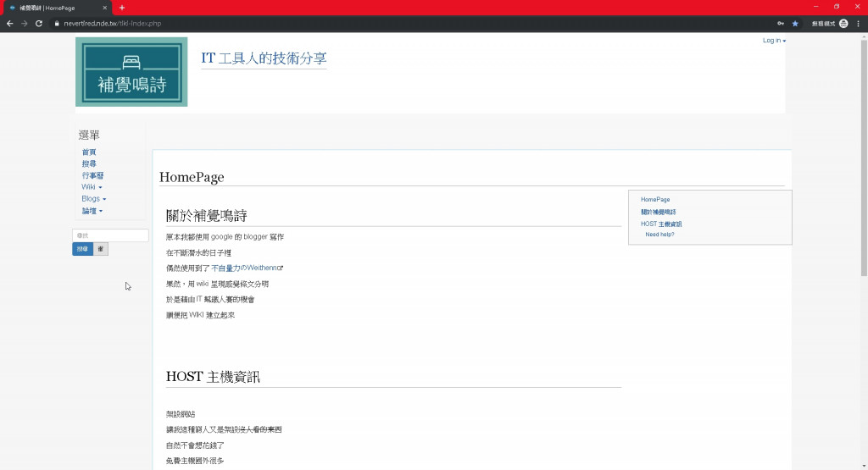Open a new tab with the plus button
The image size is (868, 470).
[x=122, y=8]
